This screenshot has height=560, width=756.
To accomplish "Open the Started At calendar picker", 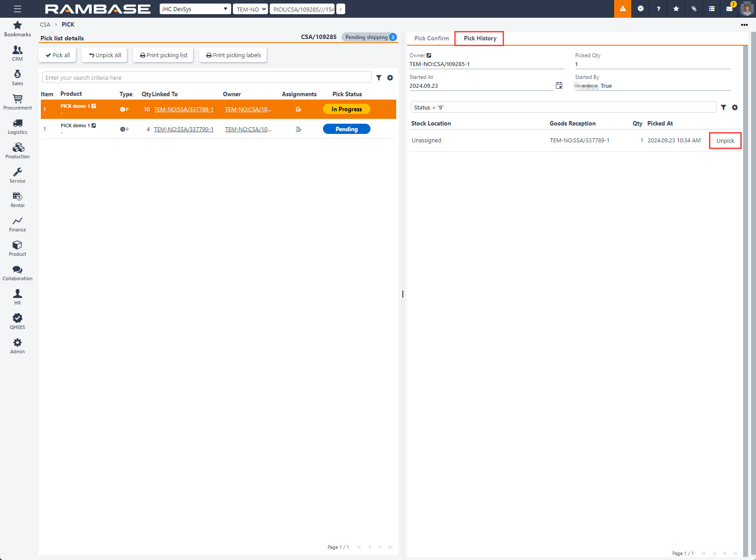I will click(x=559, y=86).
